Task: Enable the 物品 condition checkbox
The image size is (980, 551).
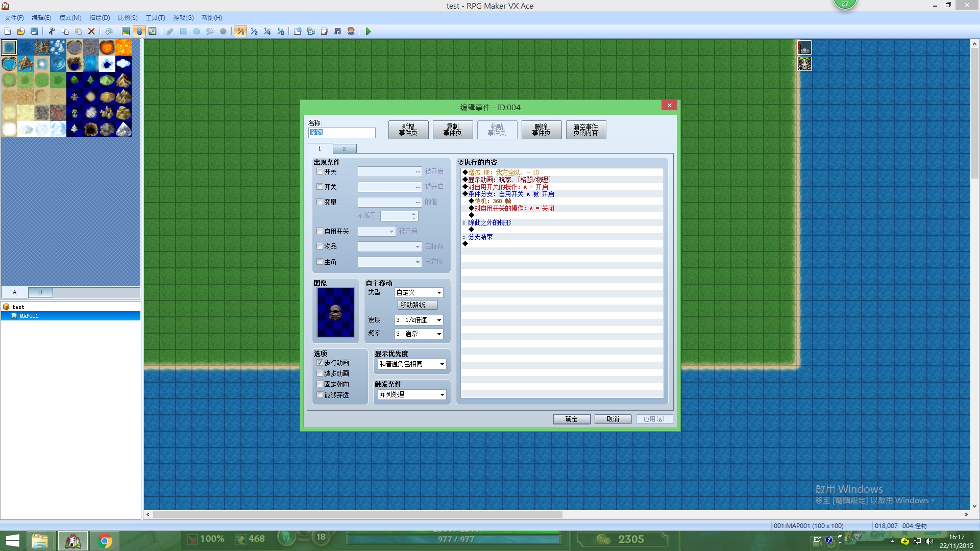Action: pos(320,246)
